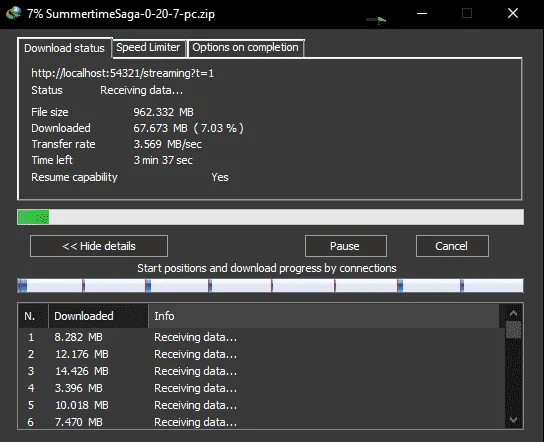Click the Hide details button
This screenshot has width=544, height=442.
click(99, 246)
